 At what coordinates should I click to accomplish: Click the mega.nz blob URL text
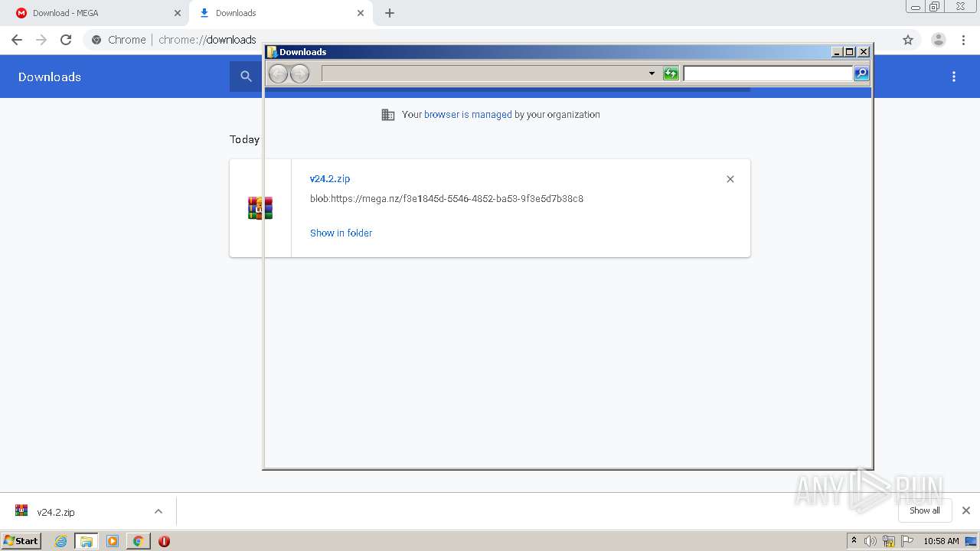tap(446, 199)
